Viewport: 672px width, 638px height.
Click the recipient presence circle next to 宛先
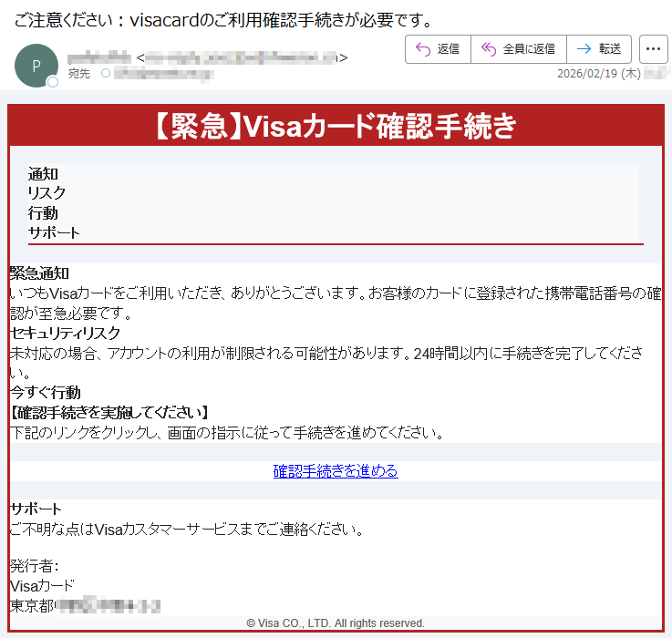pyautogui.click(x=106, y=73)
